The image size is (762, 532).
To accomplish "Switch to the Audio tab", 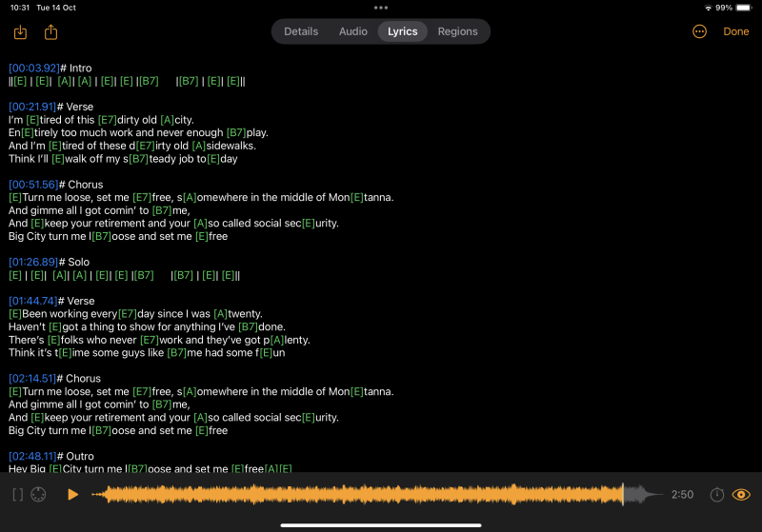I will (x=353, y=31).
